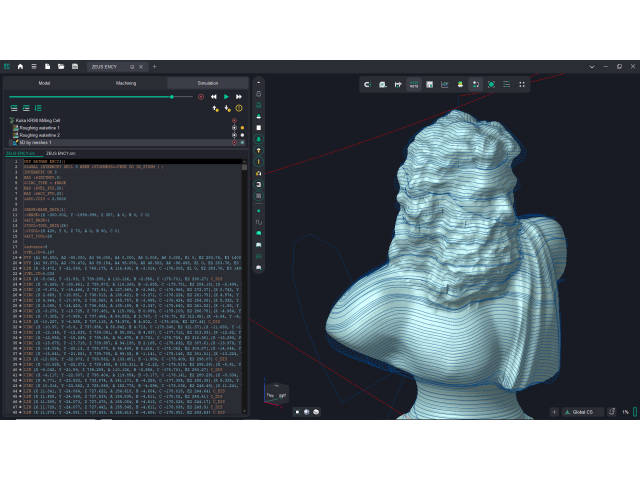
Task: Click the green play simulation button
Action: (x=226, y=97)
